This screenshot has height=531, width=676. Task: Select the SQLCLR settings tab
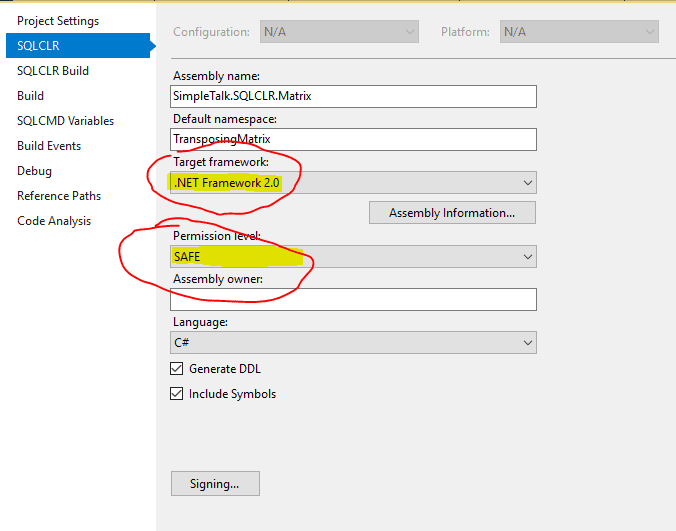(x=78, y=45)
